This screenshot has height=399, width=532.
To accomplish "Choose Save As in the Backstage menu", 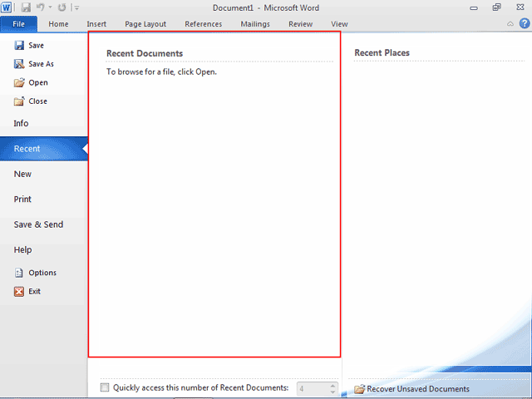I will point(34,64).
